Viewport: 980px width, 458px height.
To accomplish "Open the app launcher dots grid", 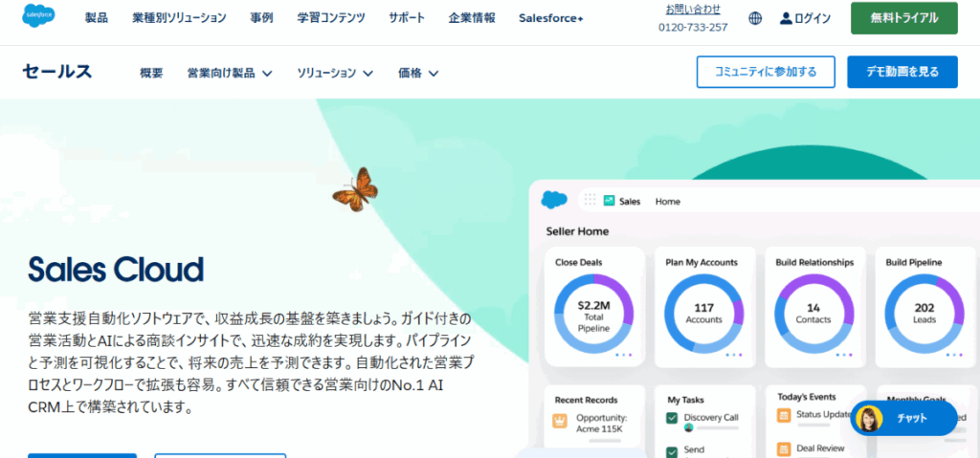I will tap(590, 201).
